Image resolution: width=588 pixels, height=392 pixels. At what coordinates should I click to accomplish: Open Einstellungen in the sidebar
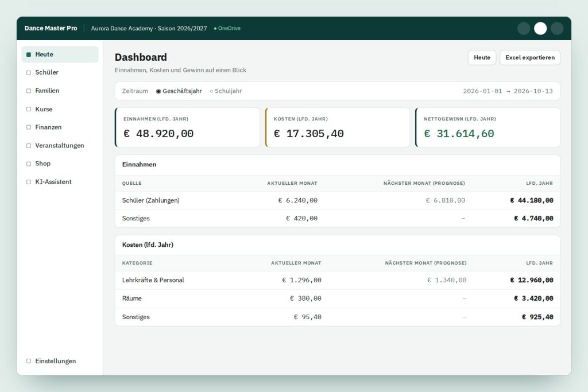60,361
